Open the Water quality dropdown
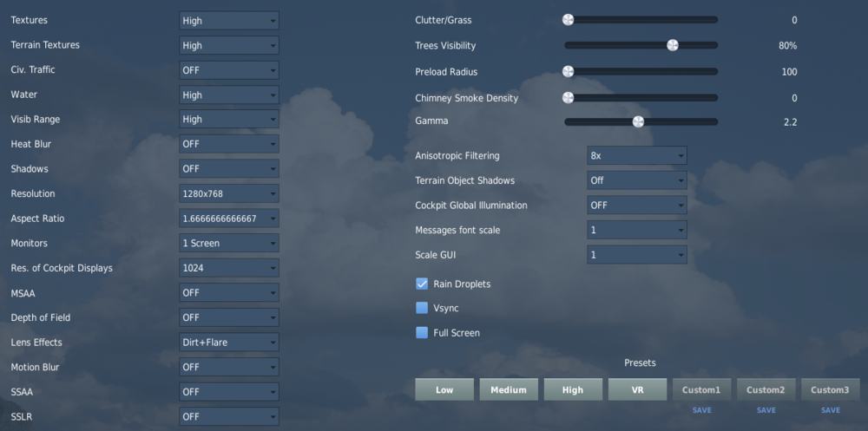 coord(228,95)
